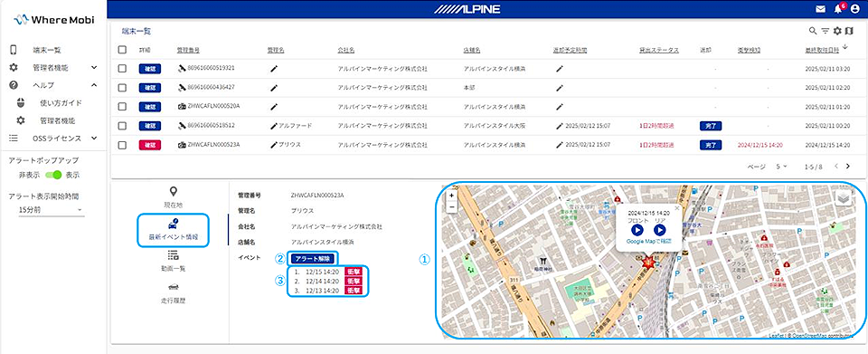The height and width of the screenshot is (354, 868).
Task: Zoom in the map with plus button
Action: (452, 196)
